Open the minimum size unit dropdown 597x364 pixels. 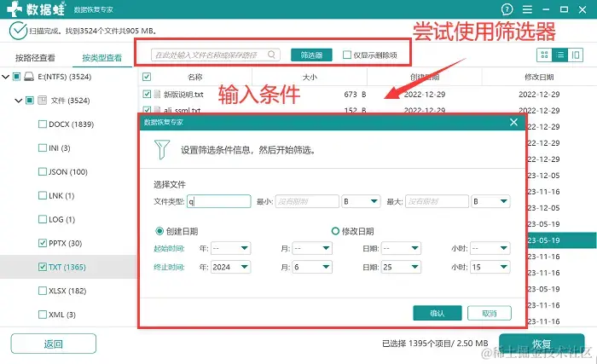pos(361,201)
